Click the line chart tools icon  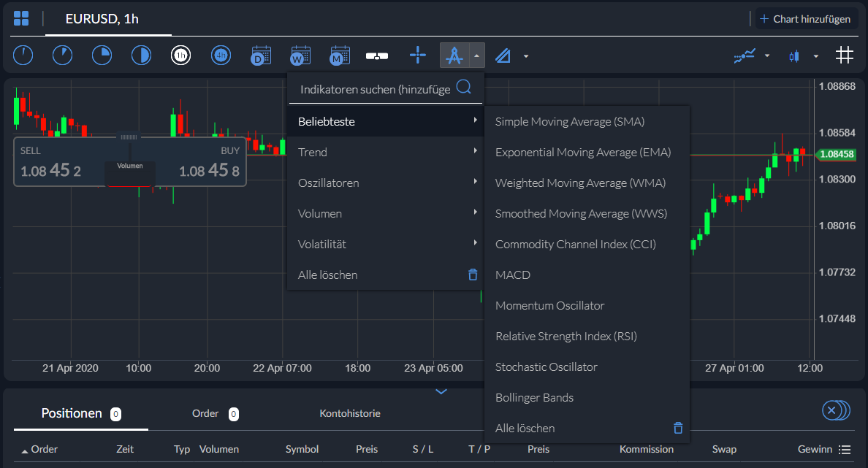pos(745,56)
